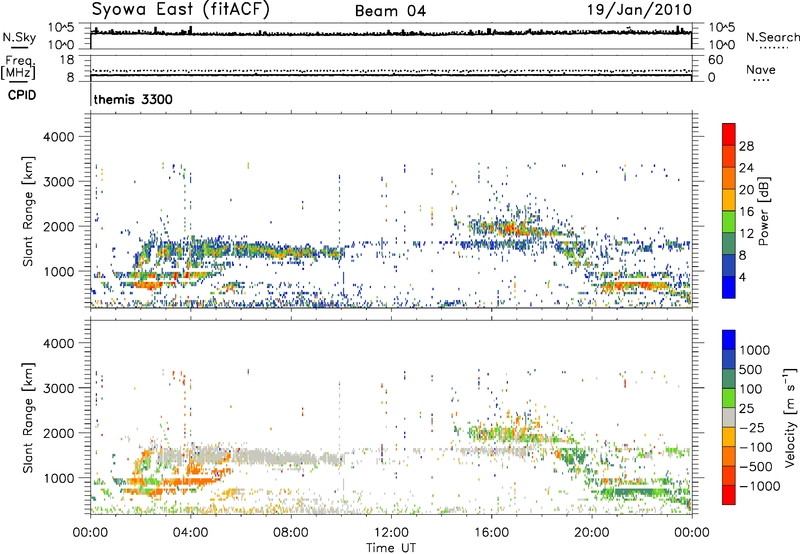Click the 'themis 3300' text
Viewport: 800px width, 554px height.
[x=133, y=99]
